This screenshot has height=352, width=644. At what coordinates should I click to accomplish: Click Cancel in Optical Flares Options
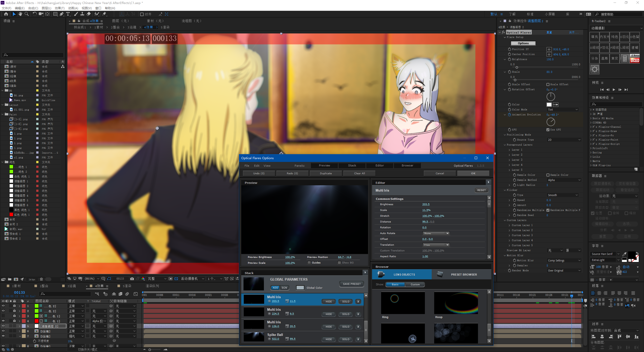click(440, 173)
